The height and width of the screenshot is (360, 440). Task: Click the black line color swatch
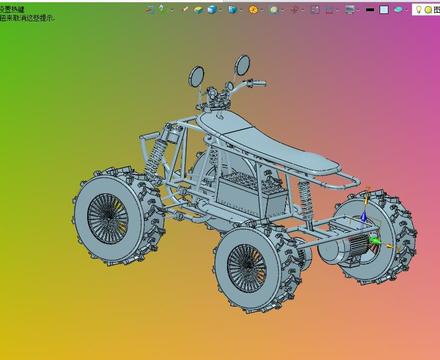[x=370, y=10]
